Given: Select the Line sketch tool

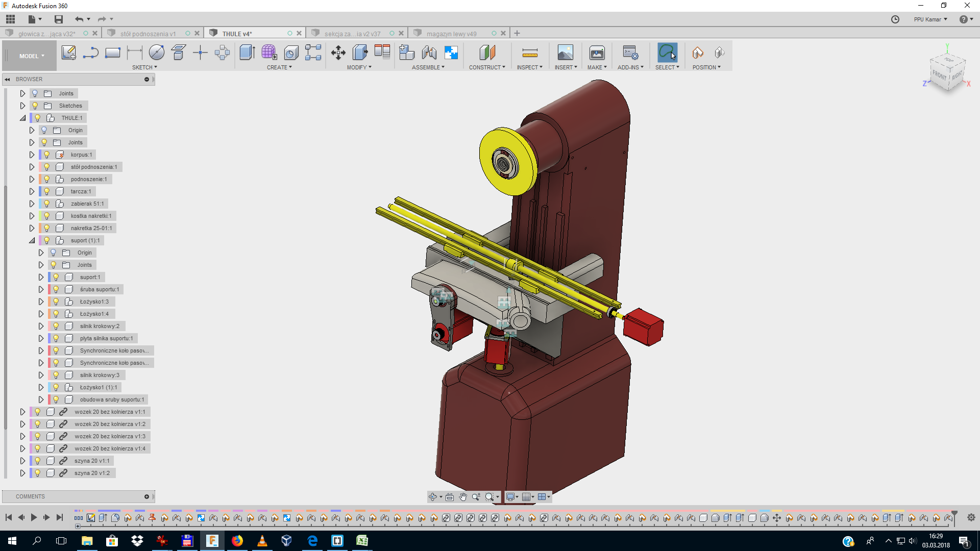Looking at the screenshot, I should coord(91,53).
